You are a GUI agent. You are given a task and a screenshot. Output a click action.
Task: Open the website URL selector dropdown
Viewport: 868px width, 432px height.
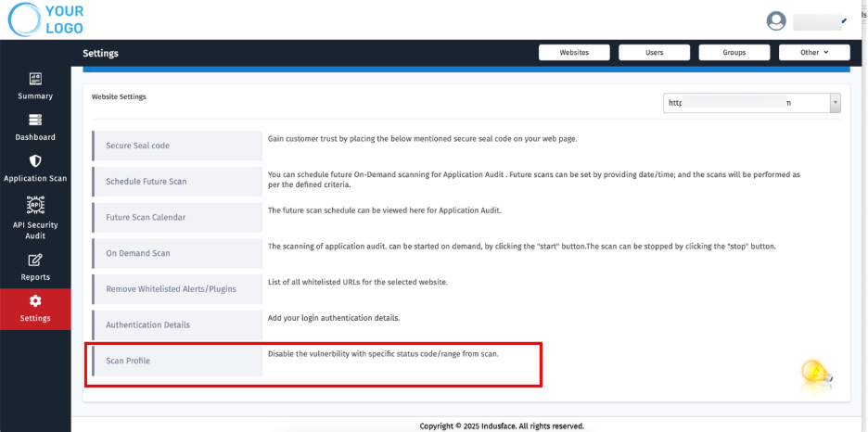[x=752, y=103]
